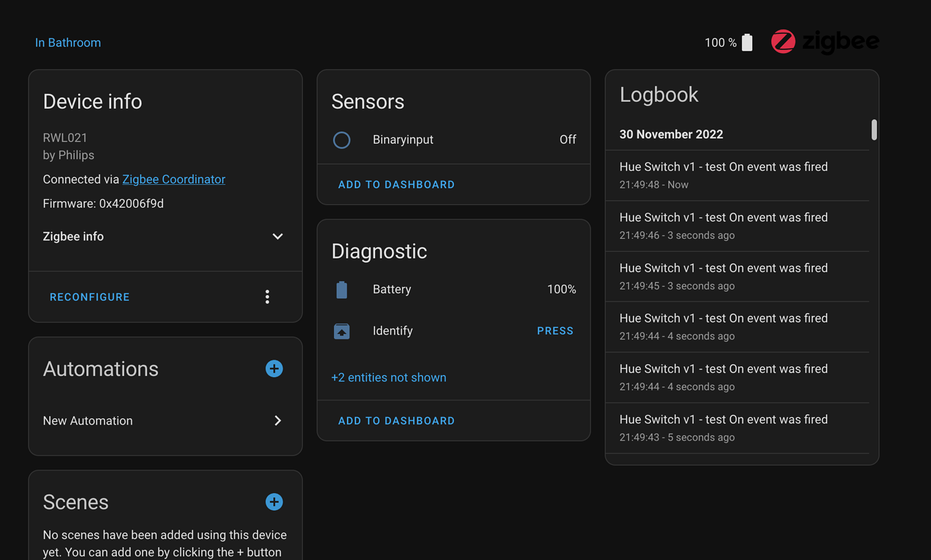Show the 2 hidden diagnostic entities

pos(389,377)
